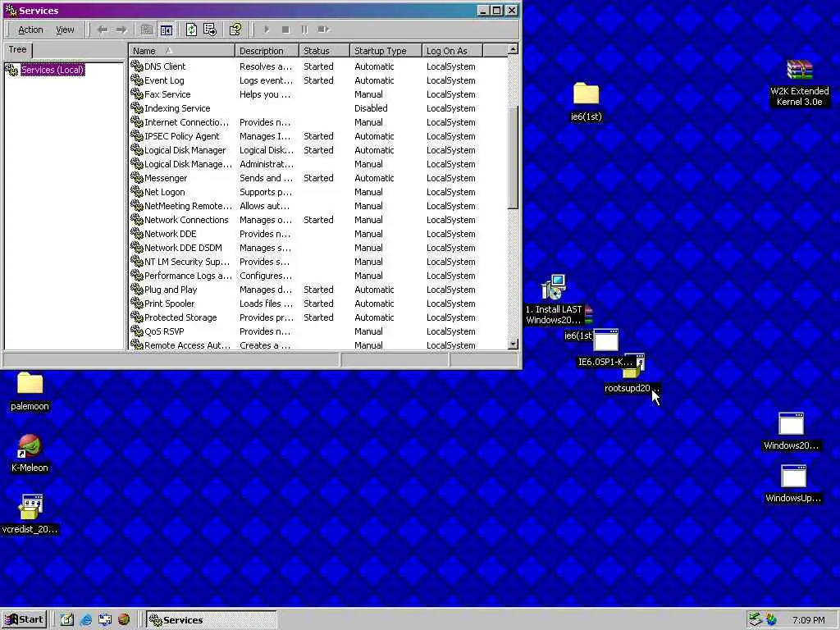Click the Refresh toolbar icon
This screenshot has width=840, height=630.
(x=191, y=30)
